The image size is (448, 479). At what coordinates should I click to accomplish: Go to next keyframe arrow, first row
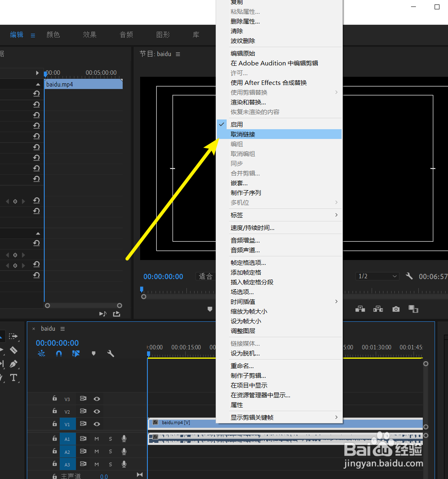(24, 202)
